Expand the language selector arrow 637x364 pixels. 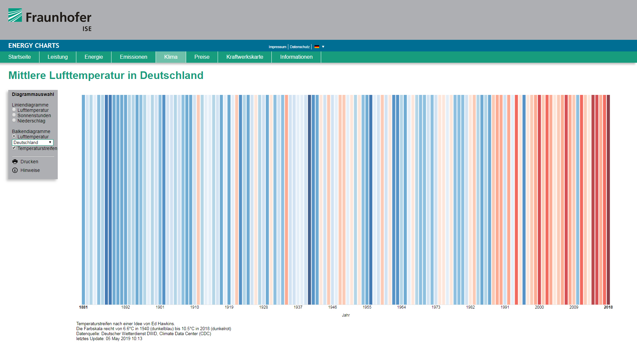[323, 47]
